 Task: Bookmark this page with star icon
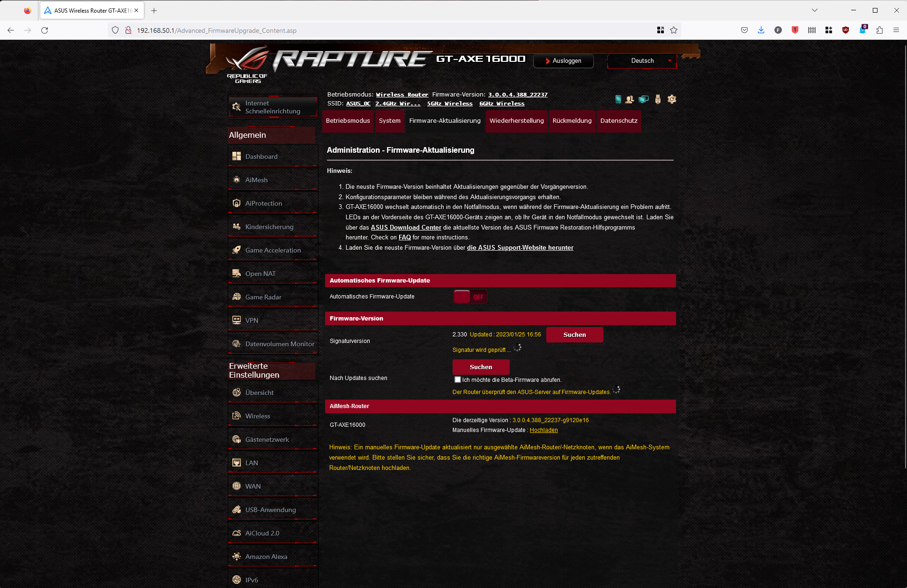pos(674,30)
